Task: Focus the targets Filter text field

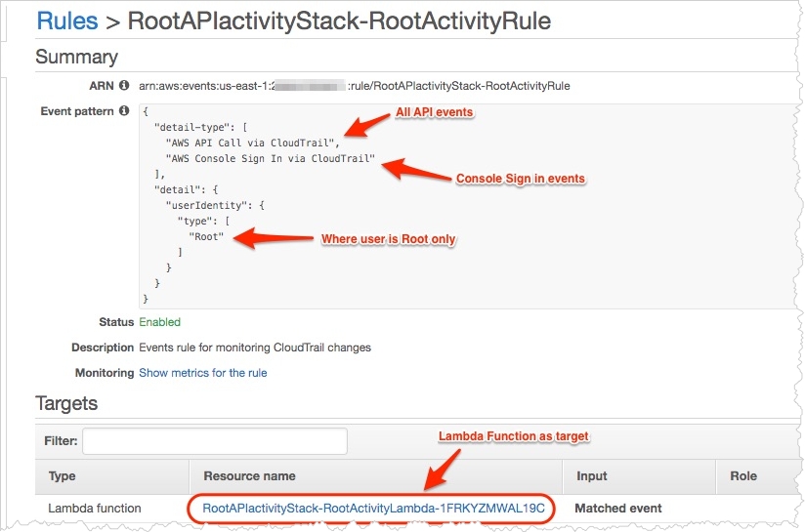Action: pyautogui.click(x=214, y=441)
